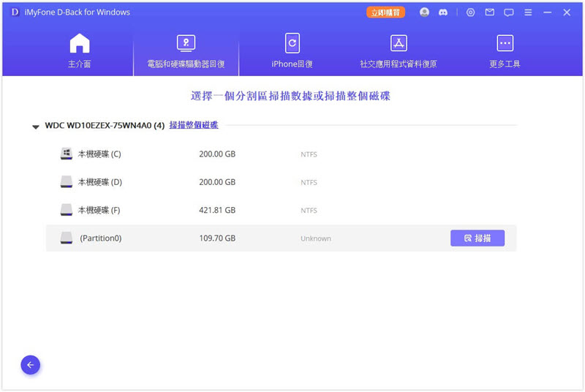Select the 本機硬碟 (D) partition name
The height and width of the screenshot is (392, 585).
[100, 182]
